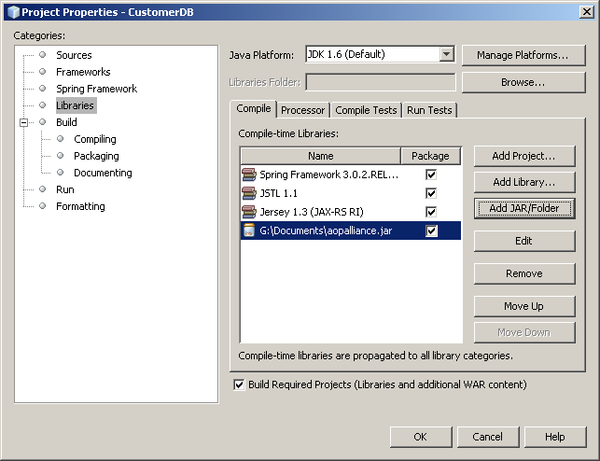Switch to the Processor tab

[x=303, y=110]
